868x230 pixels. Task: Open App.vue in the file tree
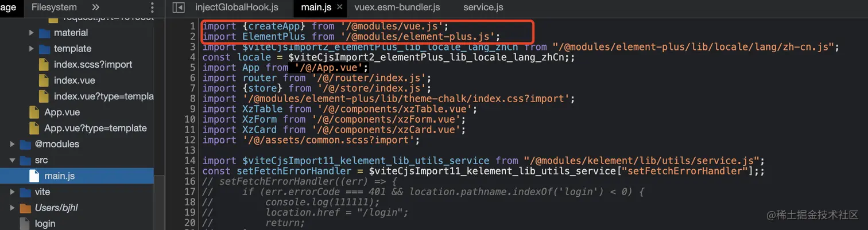(x=62, y=112)
